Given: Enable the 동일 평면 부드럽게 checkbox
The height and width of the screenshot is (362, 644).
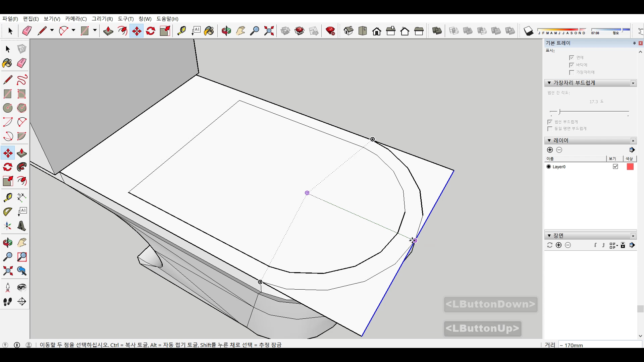Looking at the screenshot, I should click(550, 129).
